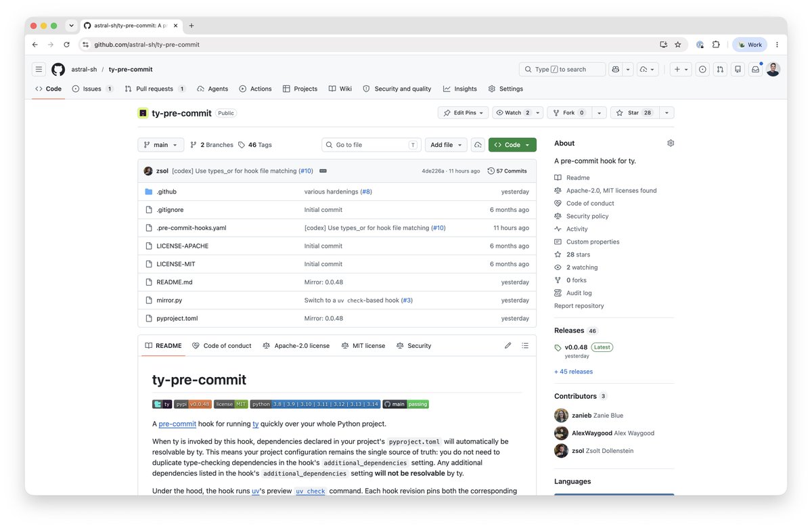The height and width of the screenshot is (528, 812).
Task: Click the commit details ellipsis icon
Action: [x=323, y=171]
